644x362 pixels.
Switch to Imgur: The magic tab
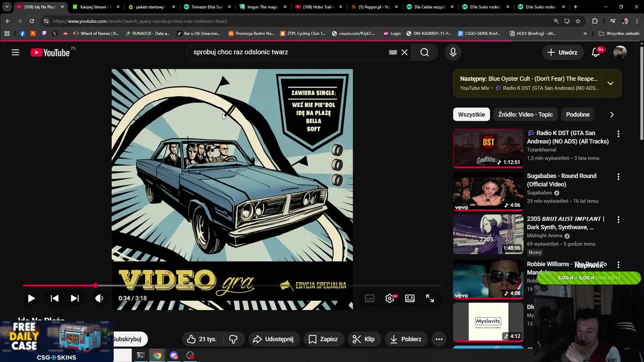click(262, 7)
